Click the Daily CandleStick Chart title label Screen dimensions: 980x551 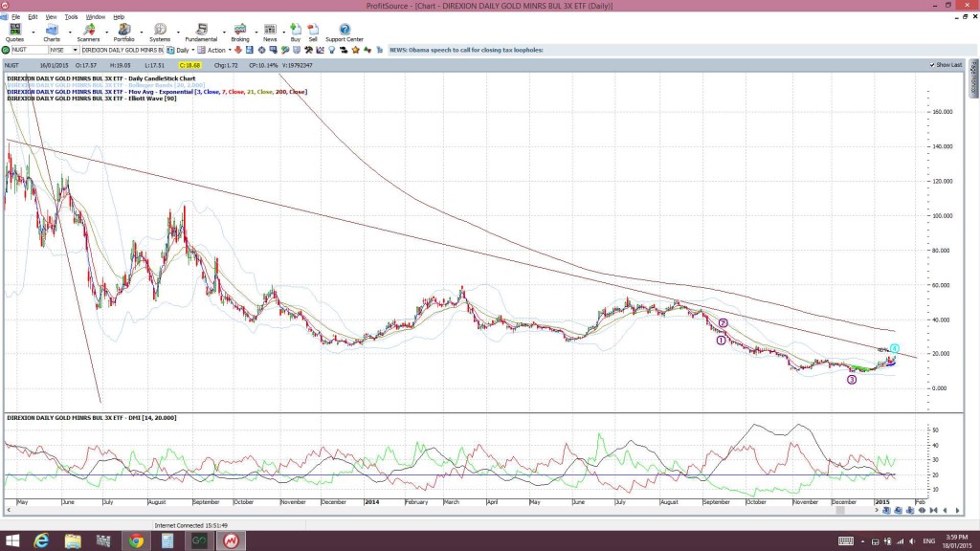pos(101,78)
